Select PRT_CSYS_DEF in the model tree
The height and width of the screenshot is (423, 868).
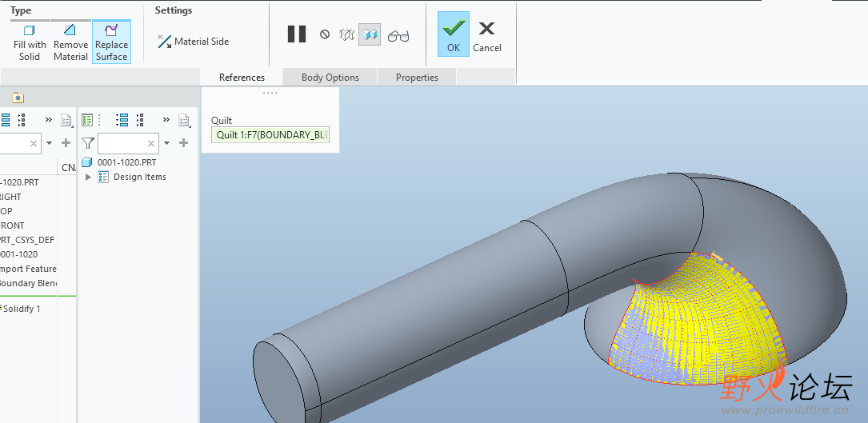tap(28, 240)
